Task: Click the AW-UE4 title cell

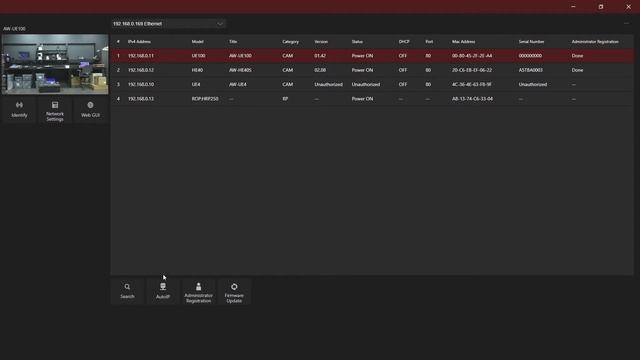Action: (238, 84)
